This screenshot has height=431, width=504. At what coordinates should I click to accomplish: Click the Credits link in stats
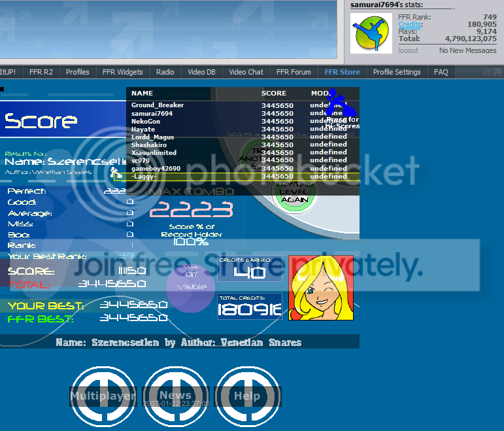coord(410,24)
